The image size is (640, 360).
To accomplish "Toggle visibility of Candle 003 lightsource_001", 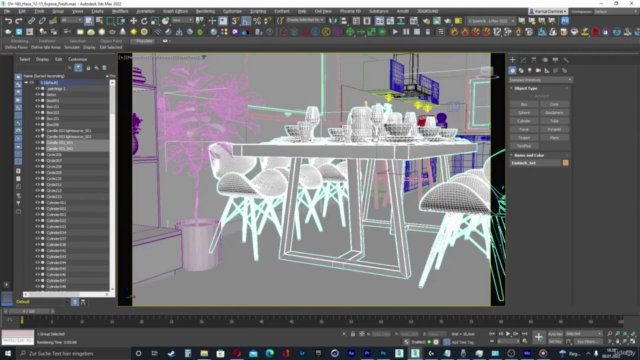I will (38, 131).
